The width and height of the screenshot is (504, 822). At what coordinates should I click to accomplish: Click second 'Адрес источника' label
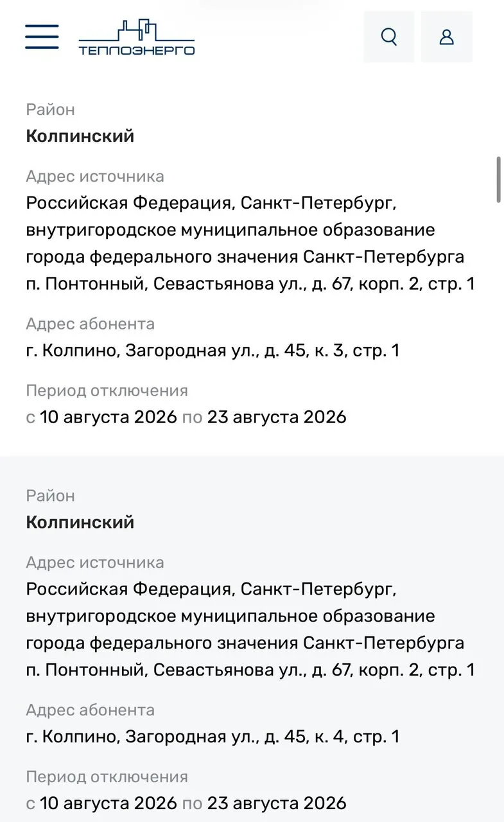95,563
